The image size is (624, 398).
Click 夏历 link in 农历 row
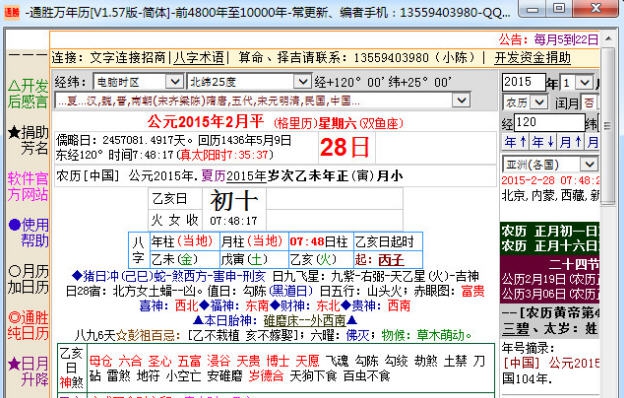pyautogui.click(x=214, y=176)
